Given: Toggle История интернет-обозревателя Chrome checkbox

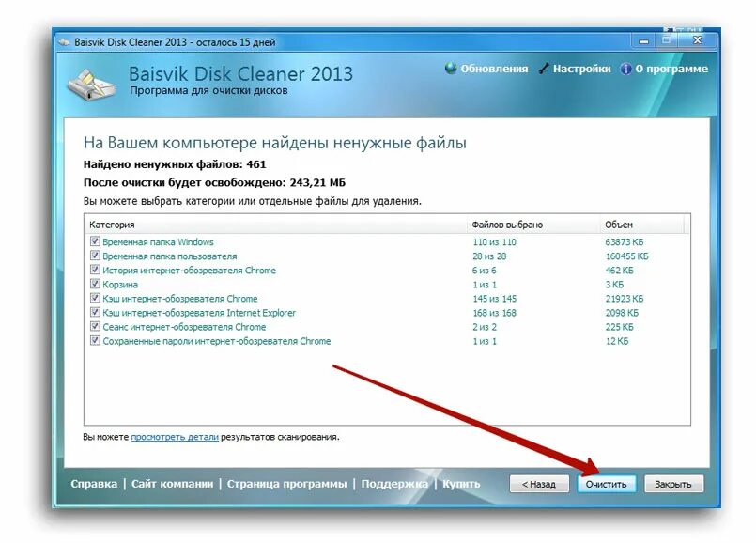Looking at the screenshot, I should click(x=95, y=270).
